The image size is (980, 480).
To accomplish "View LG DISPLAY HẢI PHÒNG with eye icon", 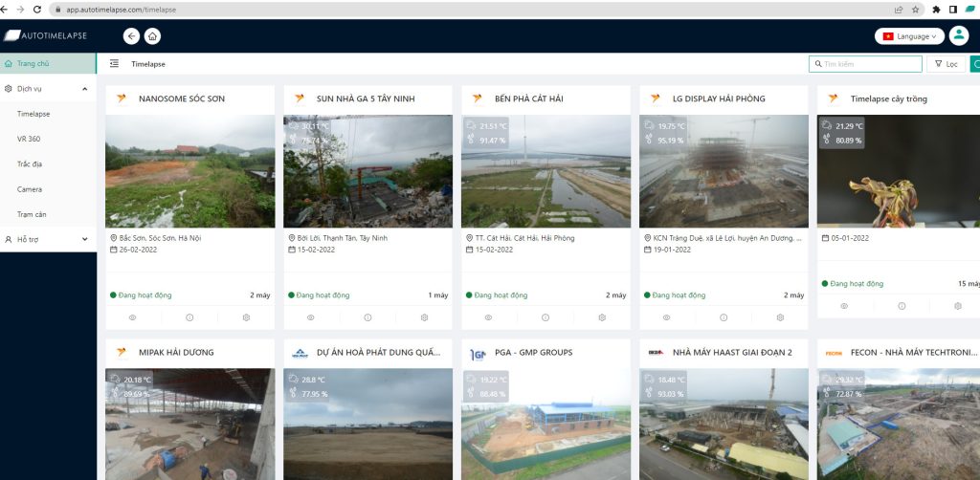I will 666,317.
